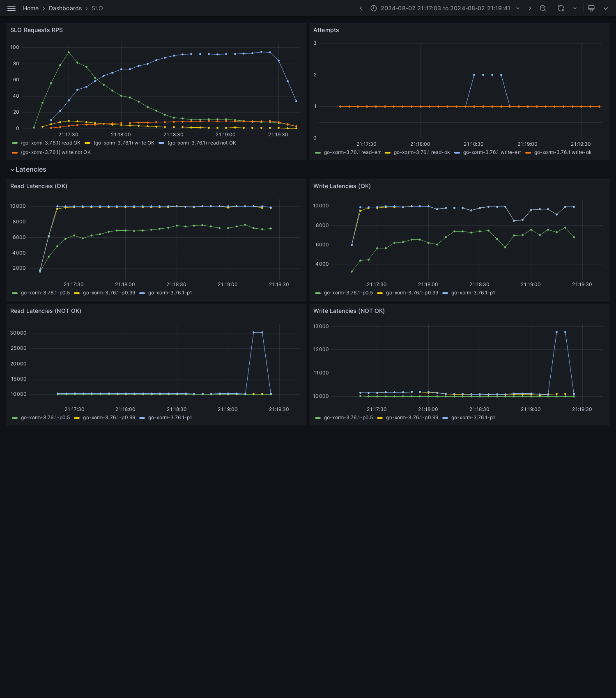The image size is (616, 698).
Task: Toggle read-ok series in Attempts legend
Action: (x=422, y=152)
